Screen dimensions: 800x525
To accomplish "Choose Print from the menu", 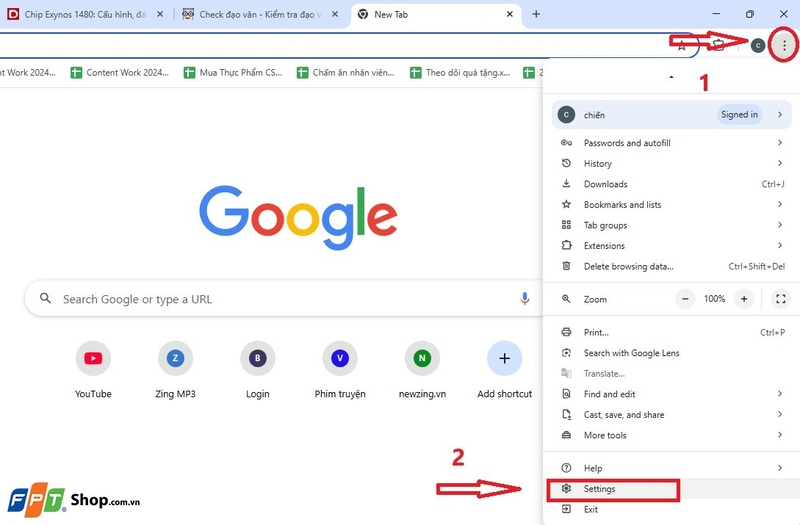I will (x=671, y=332).
